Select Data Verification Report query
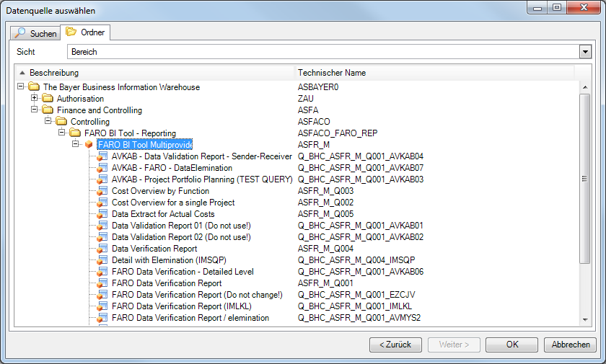Image resolution: width=606 pixels, height=364 pixels. [154, 249]
